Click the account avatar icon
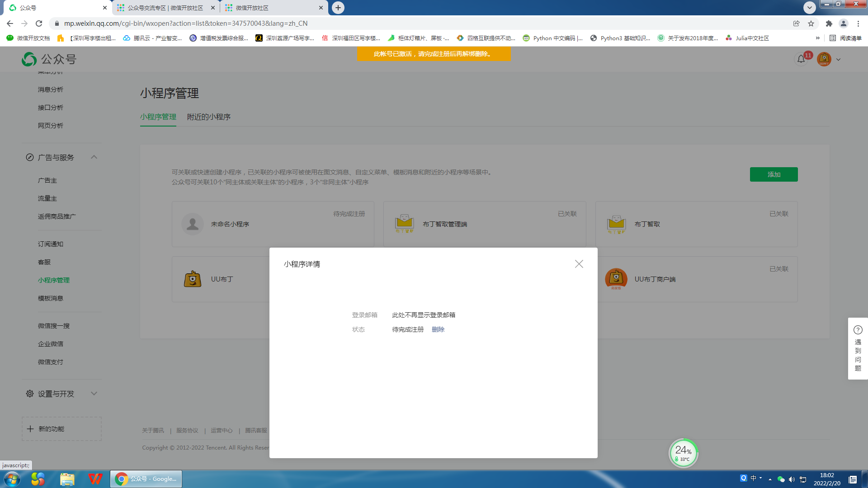Image resolution: width=868 pixels, height=488 pixels. coord(824,59)
